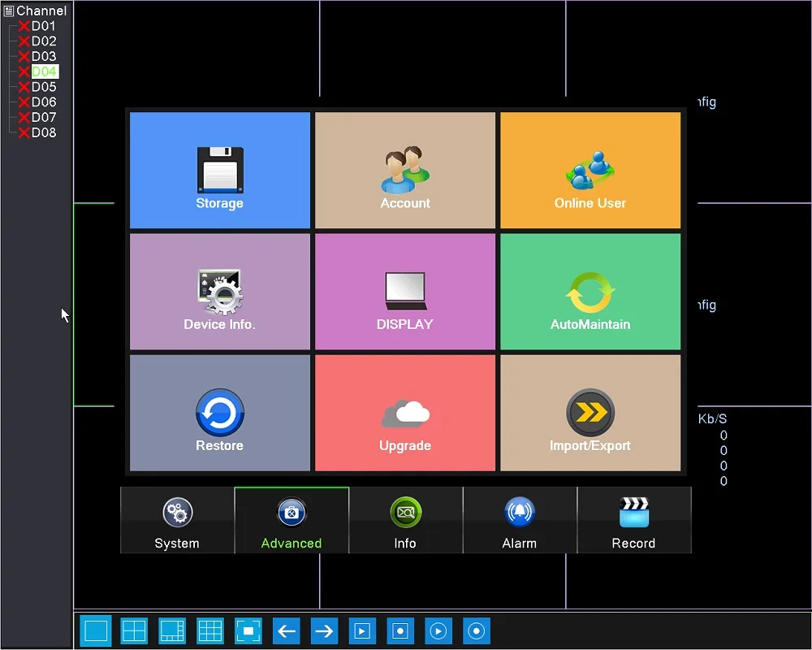Select channel D03 in the list
Image resolution: width=812 pixels, height=650 pixels.
[44, 56]
